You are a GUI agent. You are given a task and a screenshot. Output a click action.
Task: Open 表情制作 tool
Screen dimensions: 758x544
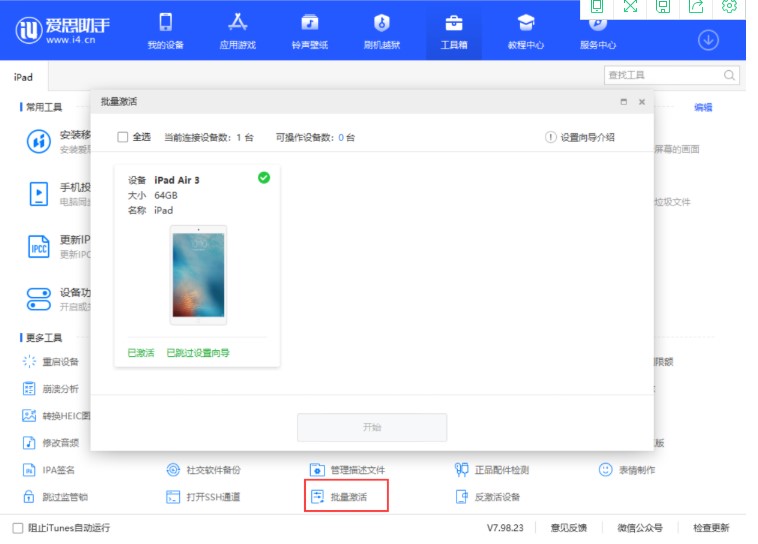click(627, 470)
